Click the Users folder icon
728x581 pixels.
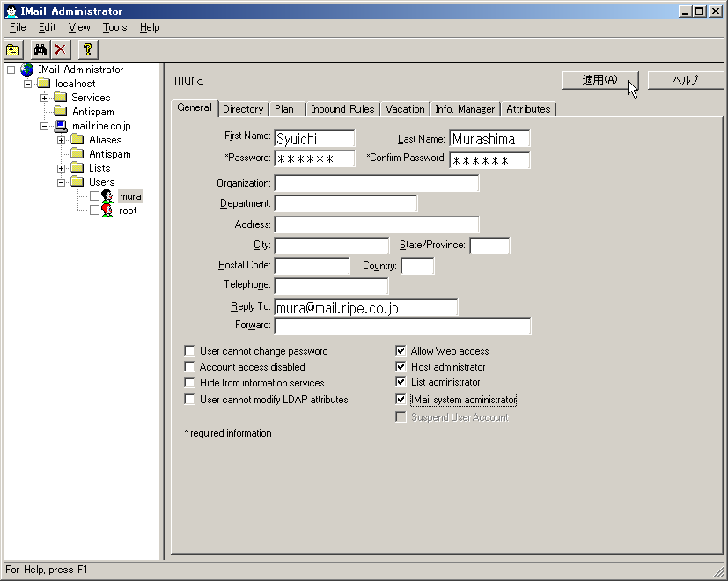point(77,181)
